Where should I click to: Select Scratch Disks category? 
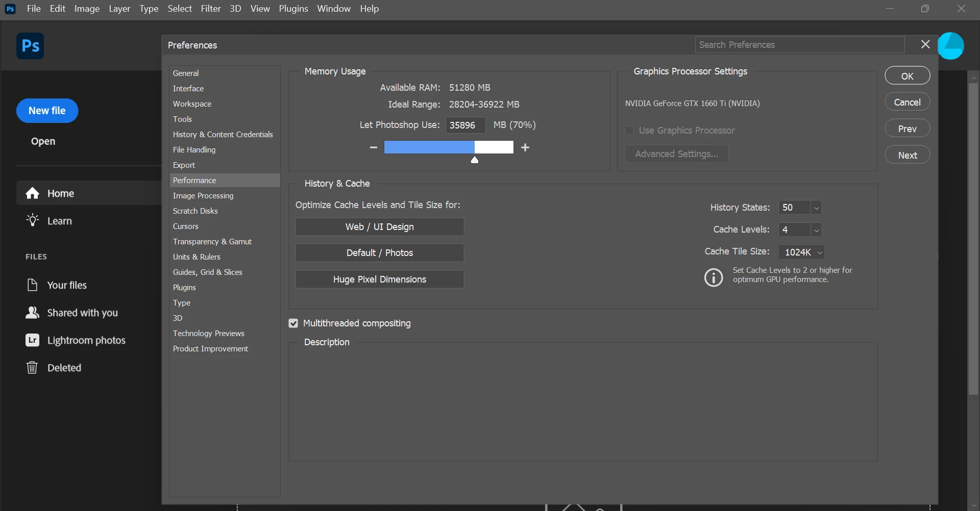[225, 211]
